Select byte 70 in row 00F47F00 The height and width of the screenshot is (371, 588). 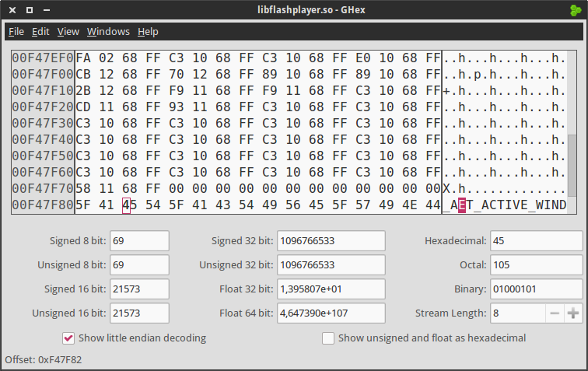click(x=177, y=74)
